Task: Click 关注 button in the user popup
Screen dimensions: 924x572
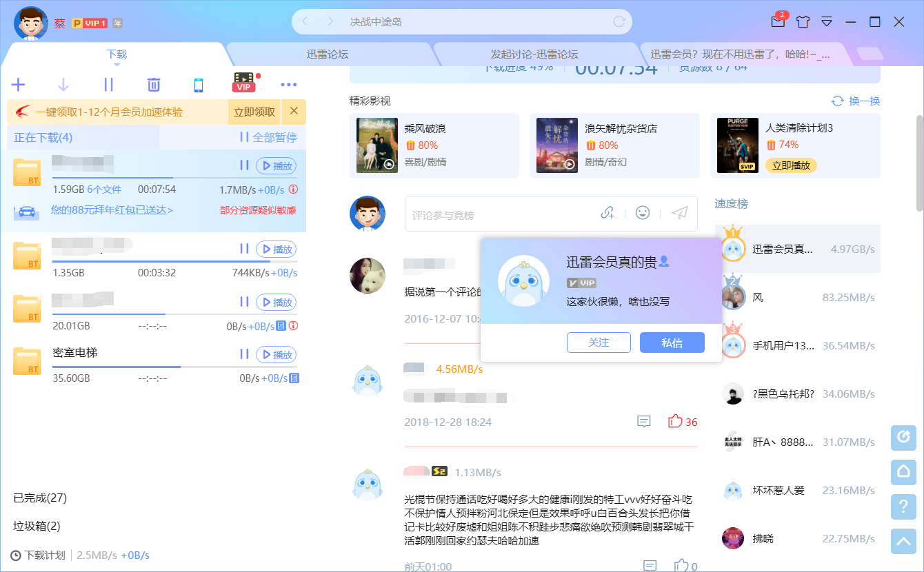Action: tap(599, 343)
